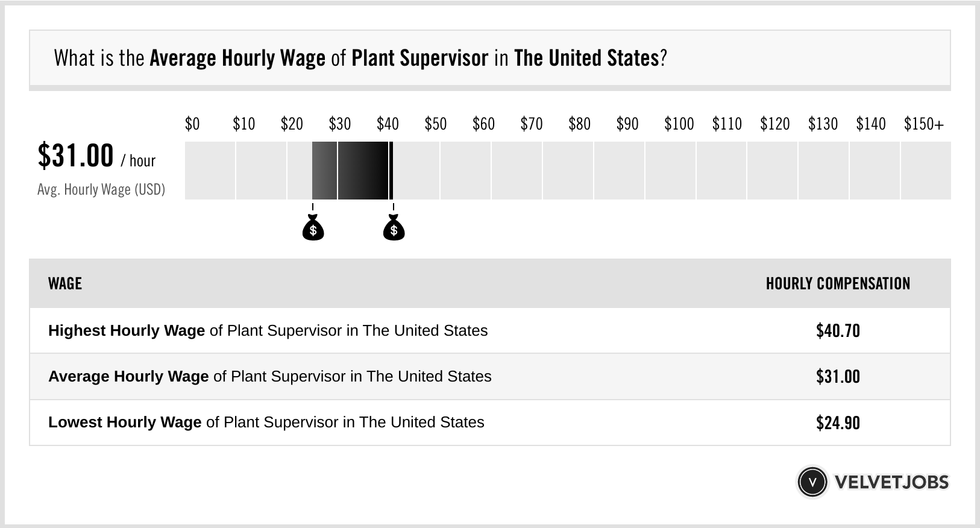Click the HOURLY COMPENSATION column header

(x=838, y=284)
